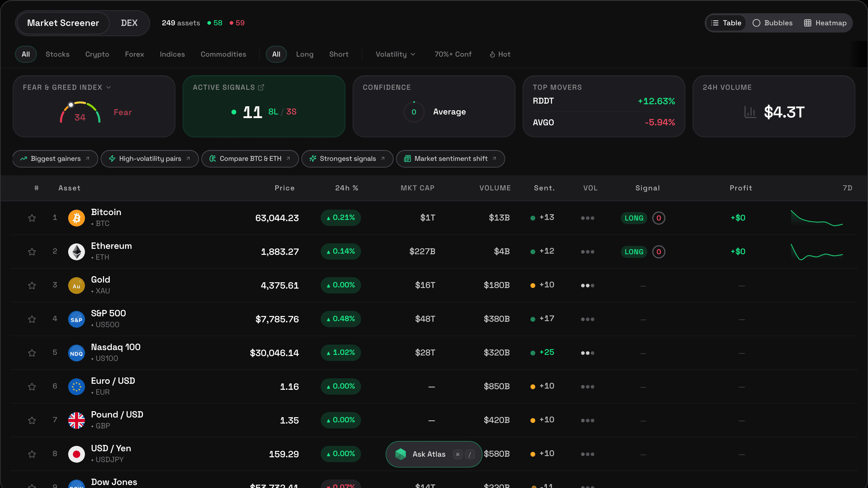868x488 pixels.
Task: Filter assets by Indices
Action: pos(172,54)
